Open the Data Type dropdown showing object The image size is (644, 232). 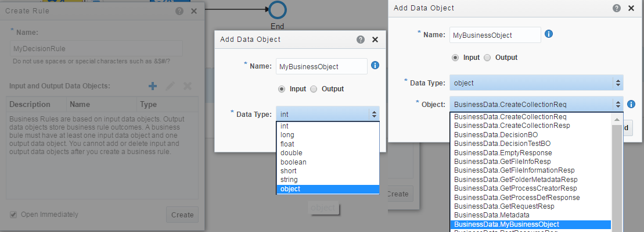(x=537, y=83)
